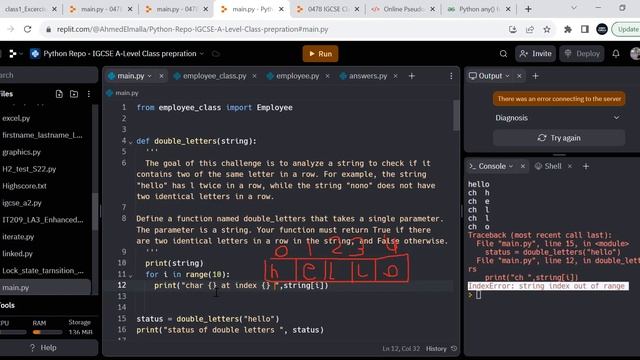640x360 pixels.
Task: Click the browser Update button
Action: (x=627, y=29)
